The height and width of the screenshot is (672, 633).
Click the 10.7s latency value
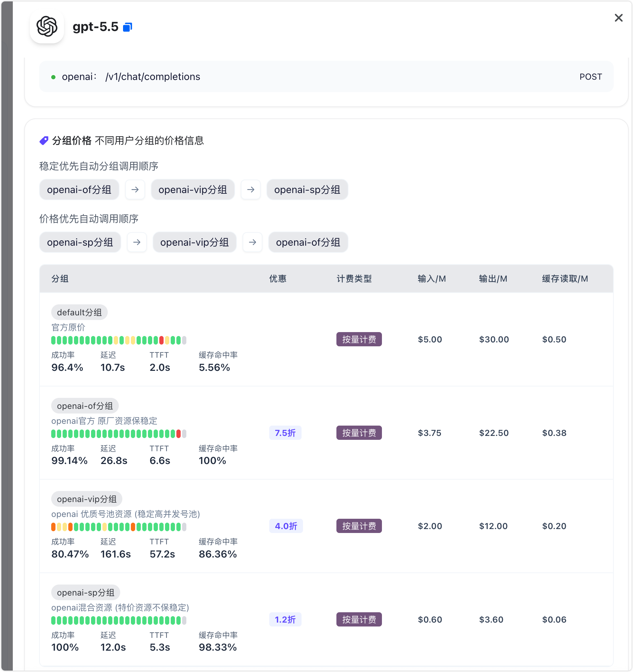pyautogui.click(x=113, y=368)
